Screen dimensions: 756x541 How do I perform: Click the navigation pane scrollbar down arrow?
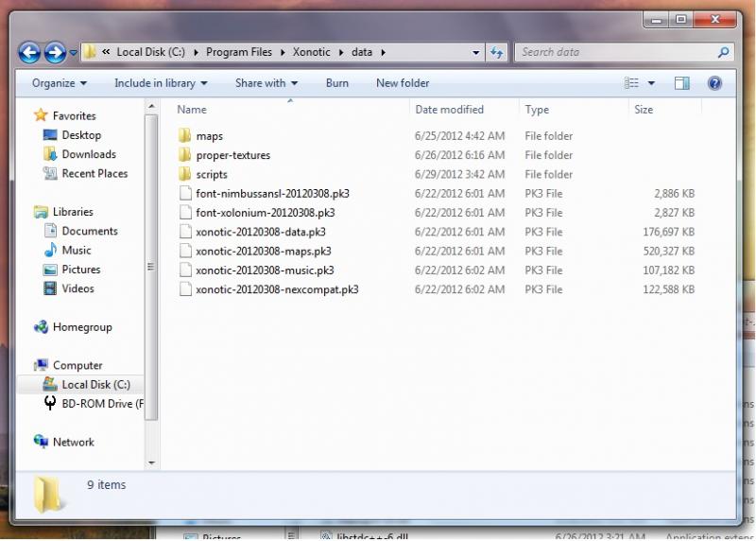[x=152, y=462]
